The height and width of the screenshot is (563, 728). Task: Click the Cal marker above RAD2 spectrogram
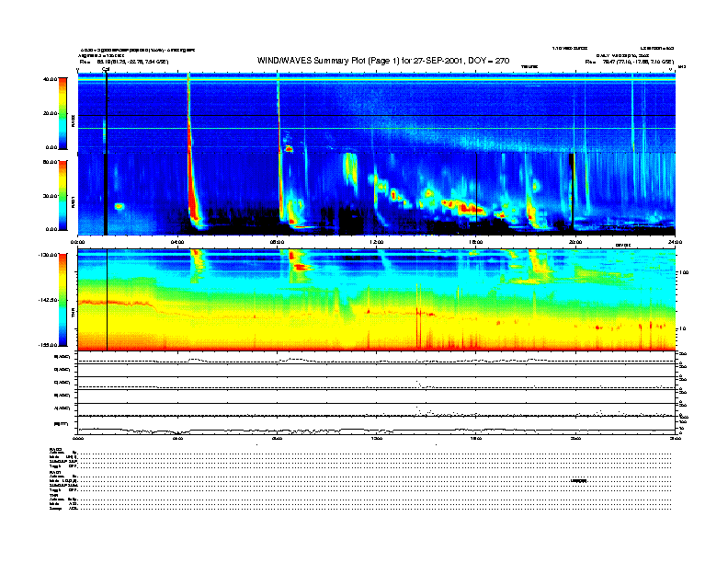click(106, 70)
